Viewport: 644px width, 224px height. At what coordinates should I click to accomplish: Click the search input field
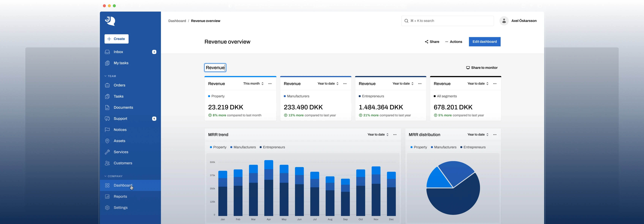447,21
